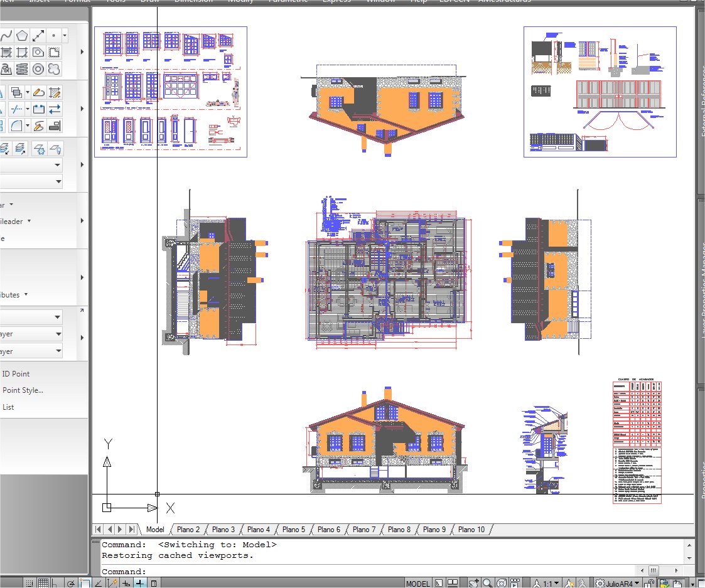This screenshot has height=588, width=705.
Task: Expand the Draw panel flyout arrow
Action: pyautogui.click(x=82, y=52)
